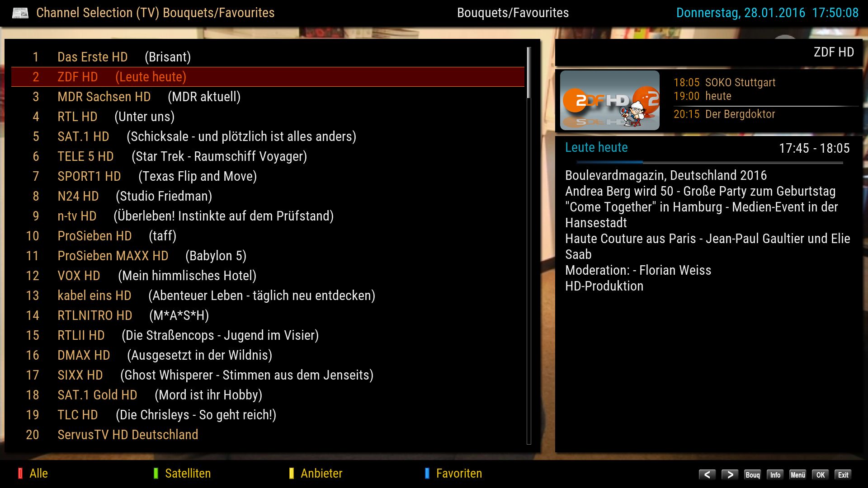Click the channel list scrollbar
Screen dimensions: 868x488
(529, 245)
